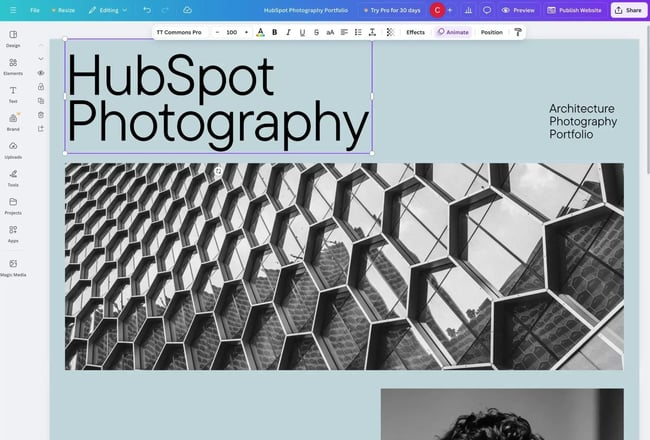Viewport: 650px width, 440px height.
Task: Toggle bulleted list formatting
Action: 358,32
